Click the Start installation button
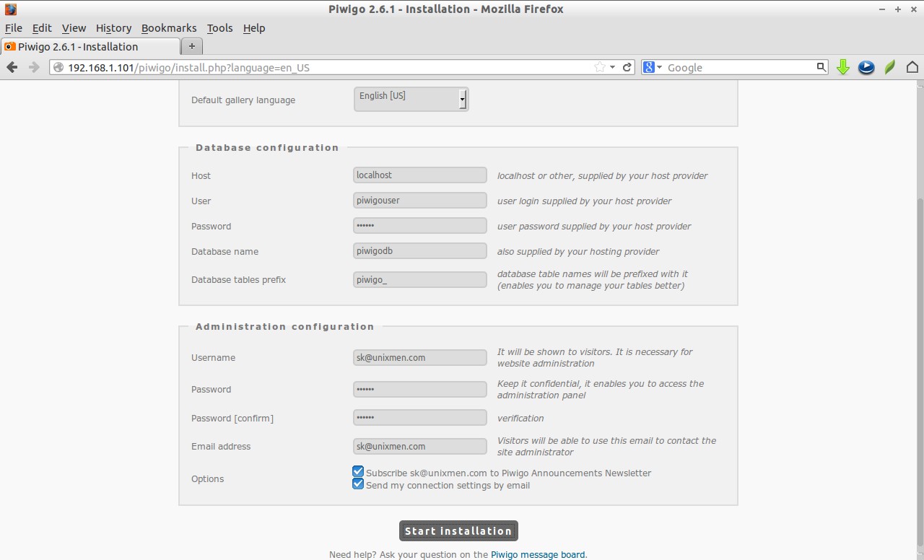The image size is (924, 560). [x=458, y=530]
